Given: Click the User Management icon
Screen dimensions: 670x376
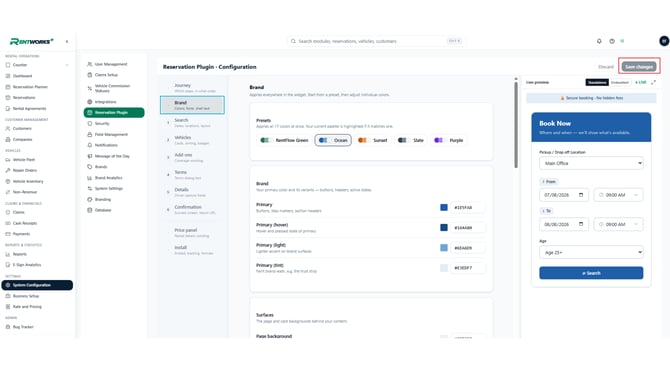Looking at the screenshot, I should pyautogui.click(x=90, y=64).
